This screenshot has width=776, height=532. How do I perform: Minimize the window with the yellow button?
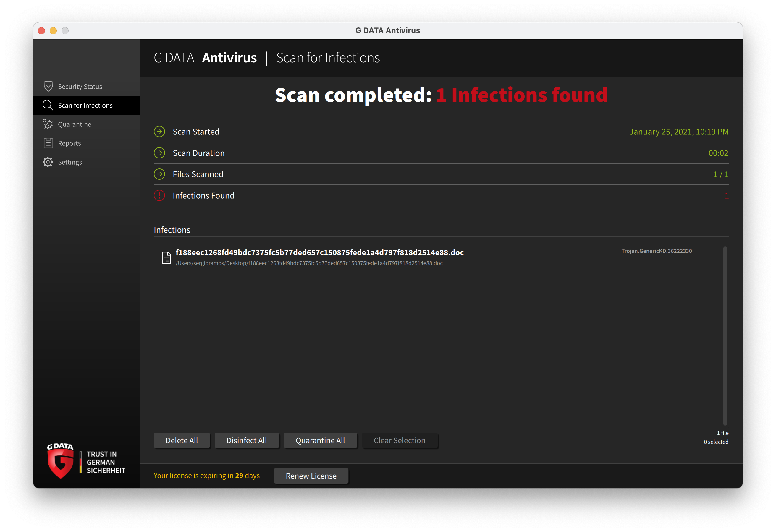coord(53,31)
